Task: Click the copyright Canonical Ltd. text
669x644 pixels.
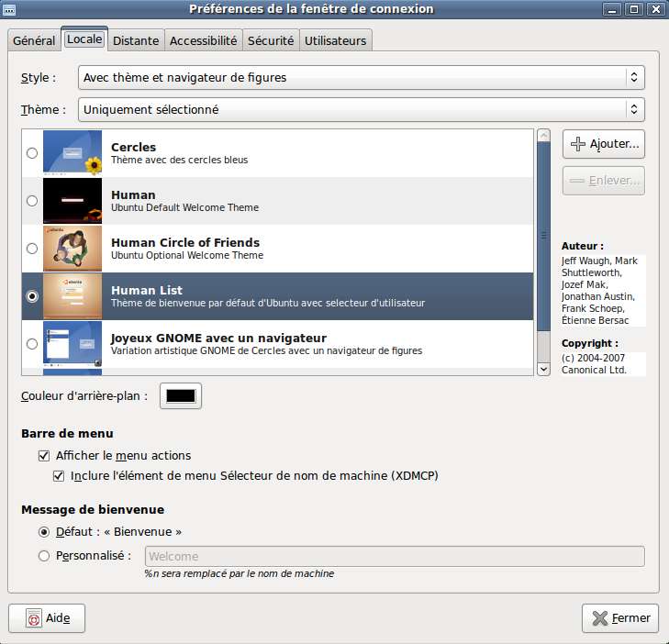Action: 602,364
